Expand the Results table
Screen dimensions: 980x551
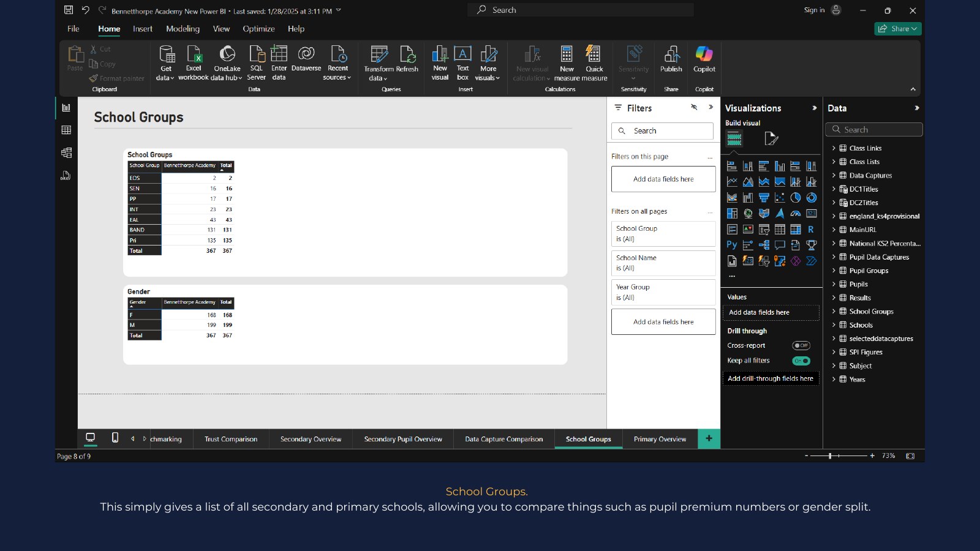834,298
